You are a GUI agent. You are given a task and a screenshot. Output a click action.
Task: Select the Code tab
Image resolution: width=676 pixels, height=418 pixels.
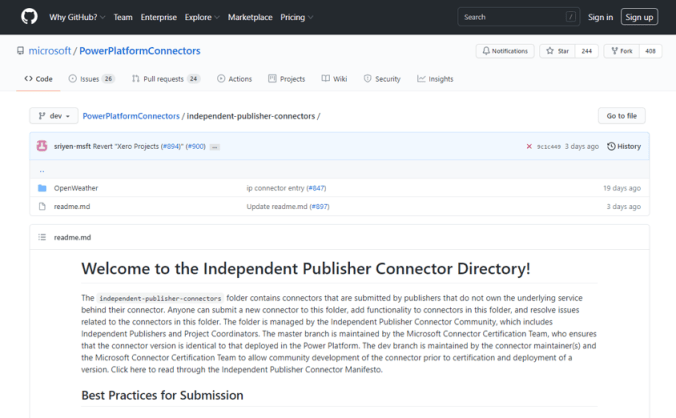point(38,79)
